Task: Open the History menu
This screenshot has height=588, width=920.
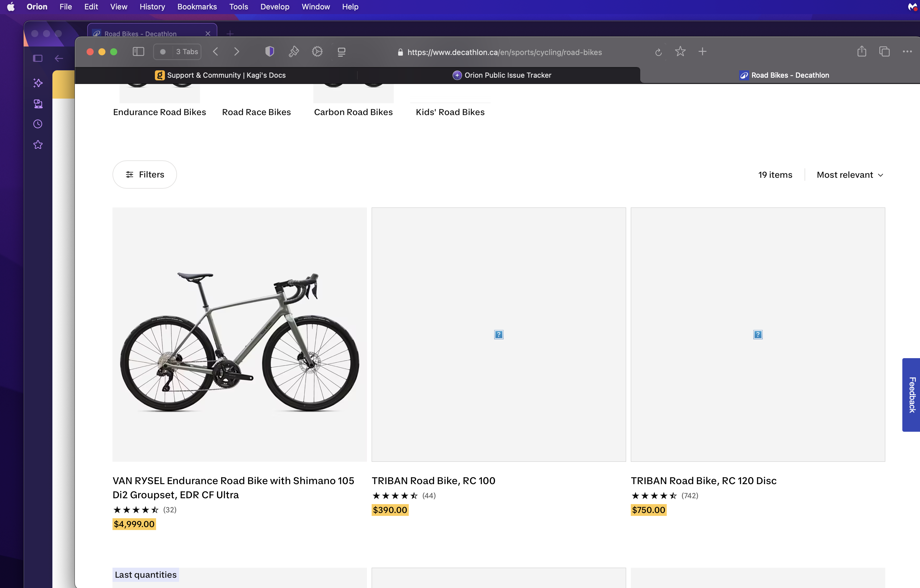Action: tap(152, 6)
